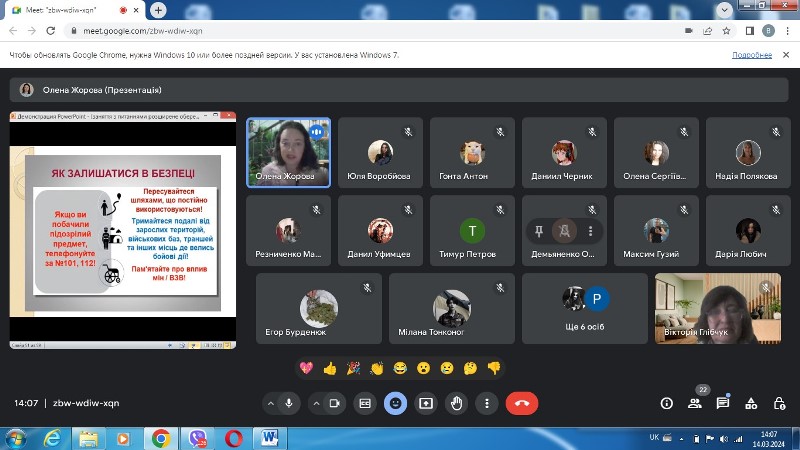Share this page icon in address bar
Image resolution: width=800 pixels, height=450 pixels.
[x=708, y=31]
